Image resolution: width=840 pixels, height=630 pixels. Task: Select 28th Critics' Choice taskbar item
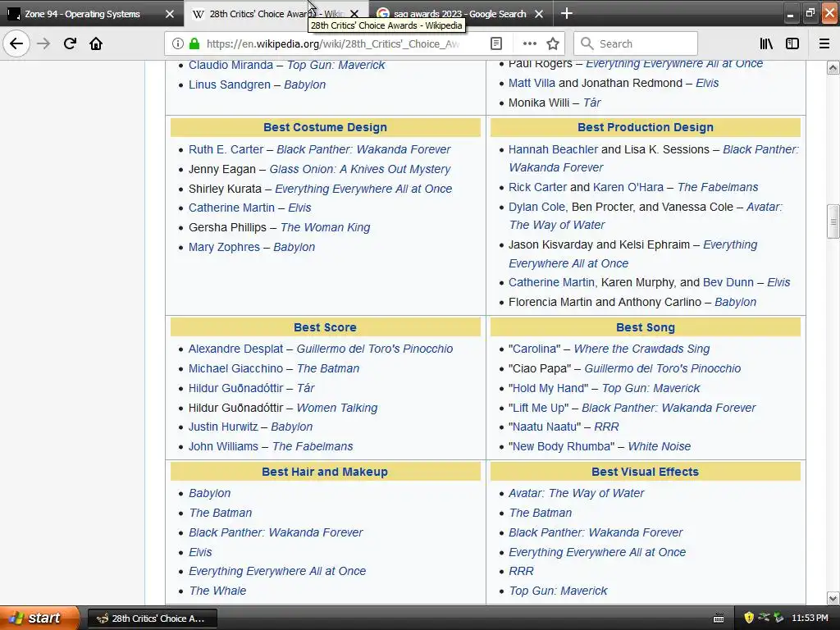152,619
